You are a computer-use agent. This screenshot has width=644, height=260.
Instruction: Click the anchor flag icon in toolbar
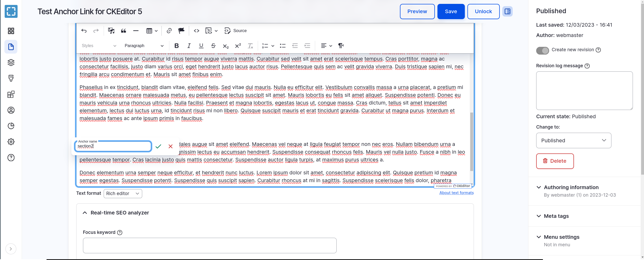pos(181,31)
